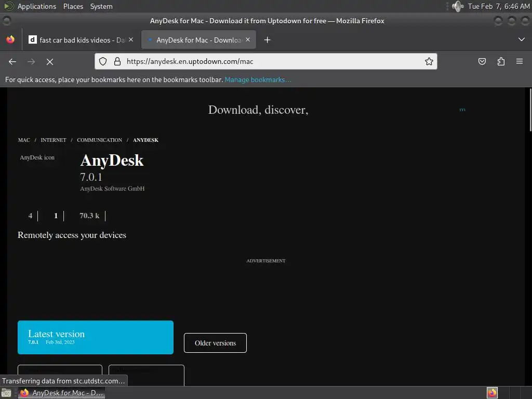This screenshot has width=532, height=399.
Task: Open the System menu
Action: [101, 6]
